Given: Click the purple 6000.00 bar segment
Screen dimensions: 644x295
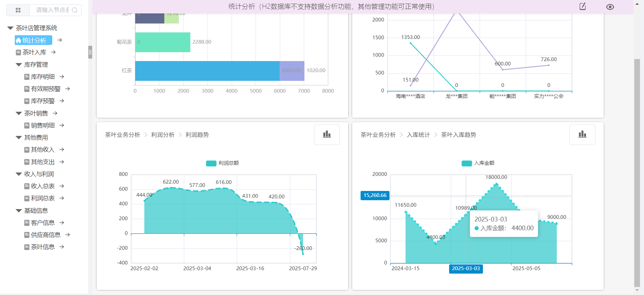Looking at the screenshot, I should point(292,71).
